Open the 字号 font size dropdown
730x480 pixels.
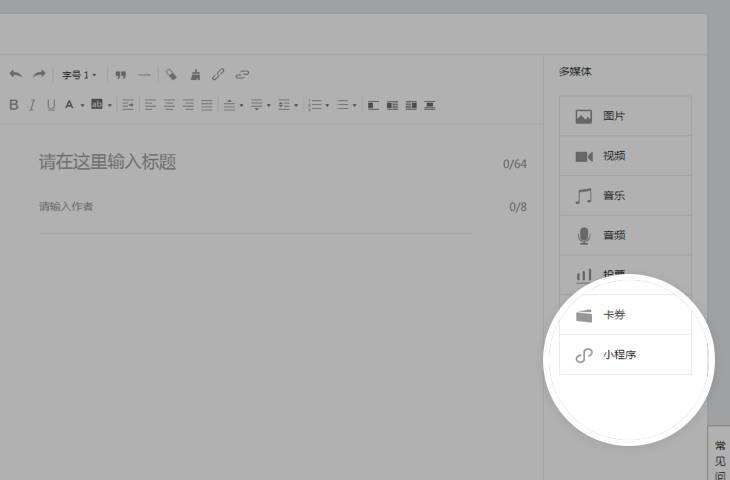79,75
